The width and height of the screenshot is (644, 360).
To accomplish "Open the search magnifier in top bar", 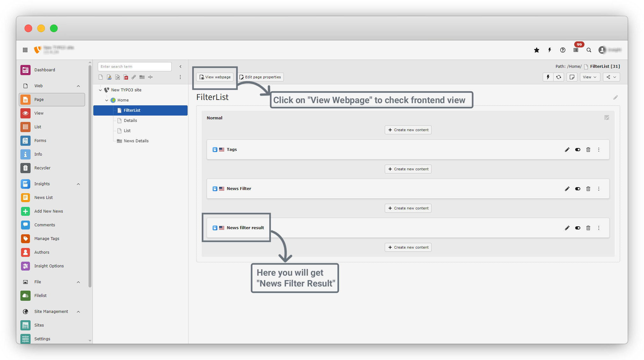I will (x=589, y=50).
